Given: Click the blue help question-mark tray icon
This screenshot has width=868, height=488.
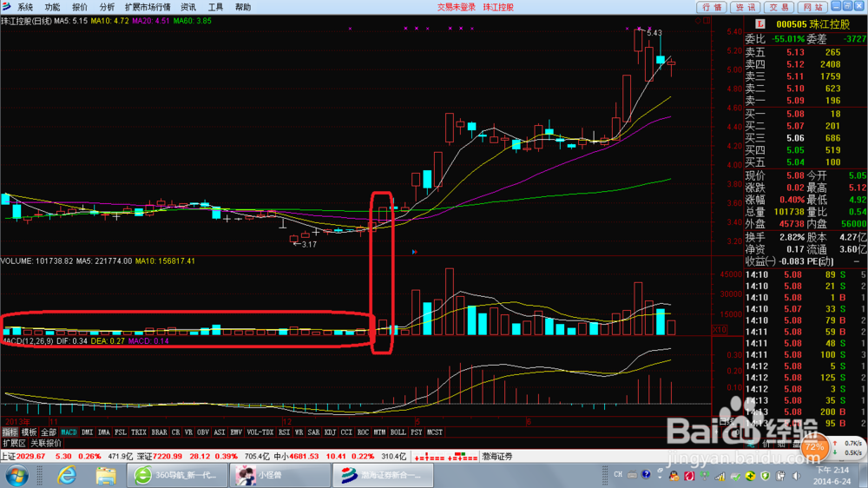Looking at the screenshot, I should 646,475.
